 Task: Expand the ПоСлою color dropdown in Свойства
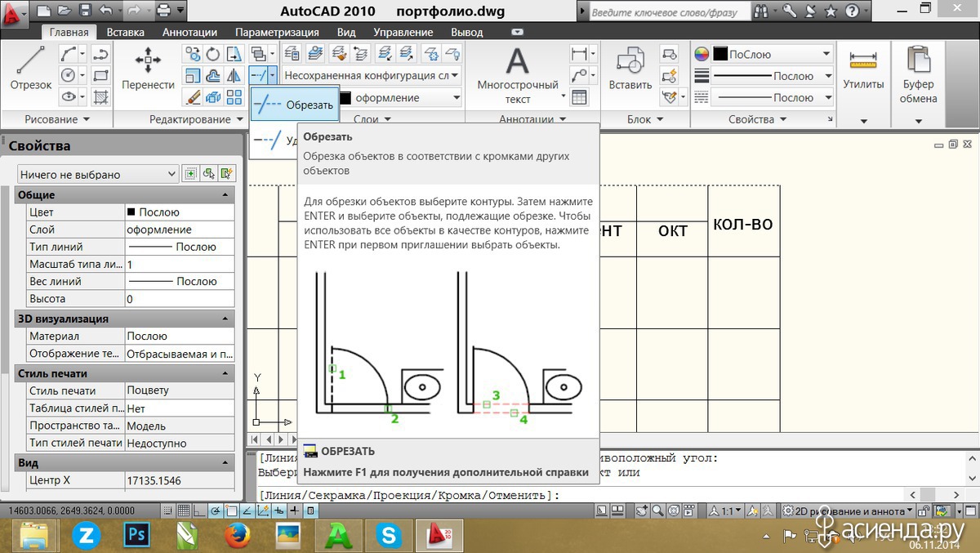click(772, 54)
